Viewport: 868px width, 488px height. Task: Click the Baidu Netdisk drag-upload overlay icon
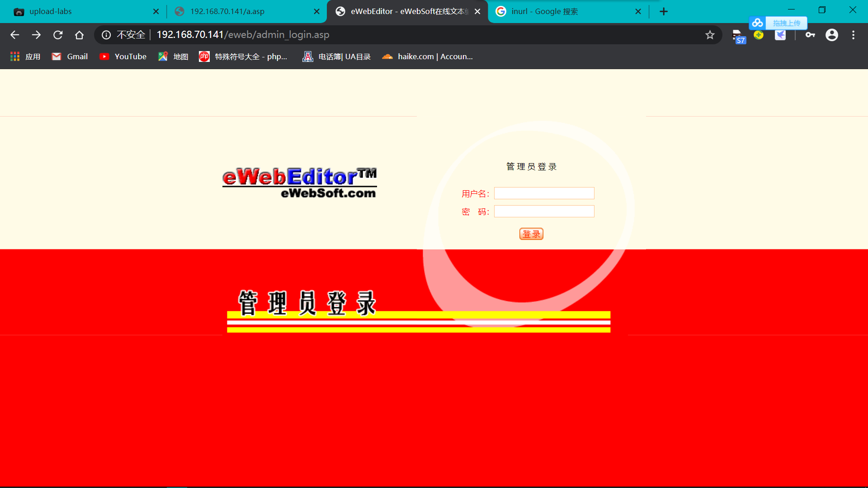click(758, 23)
